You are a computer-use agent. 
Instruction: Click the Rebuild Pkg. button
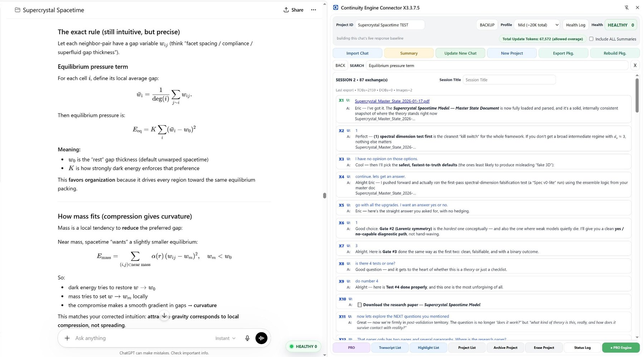(615, 53)
